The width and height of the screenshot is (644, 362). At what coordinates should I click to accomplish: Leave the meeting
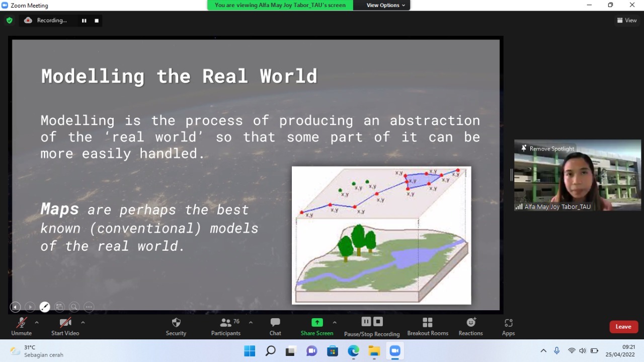(x=623, y=327)
